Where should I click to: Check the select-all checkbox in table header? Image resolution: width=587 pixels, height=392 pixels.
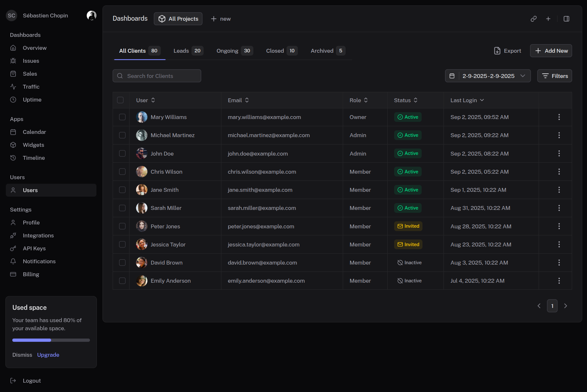tap(120, 100)
